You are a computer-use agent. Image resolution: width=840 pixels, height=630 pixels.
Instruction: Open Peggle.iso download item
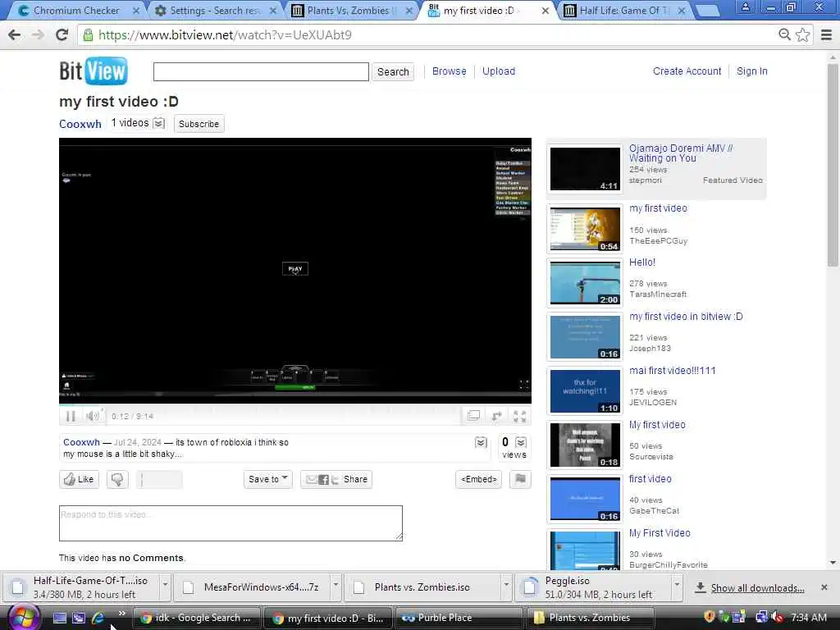(593, 587)
